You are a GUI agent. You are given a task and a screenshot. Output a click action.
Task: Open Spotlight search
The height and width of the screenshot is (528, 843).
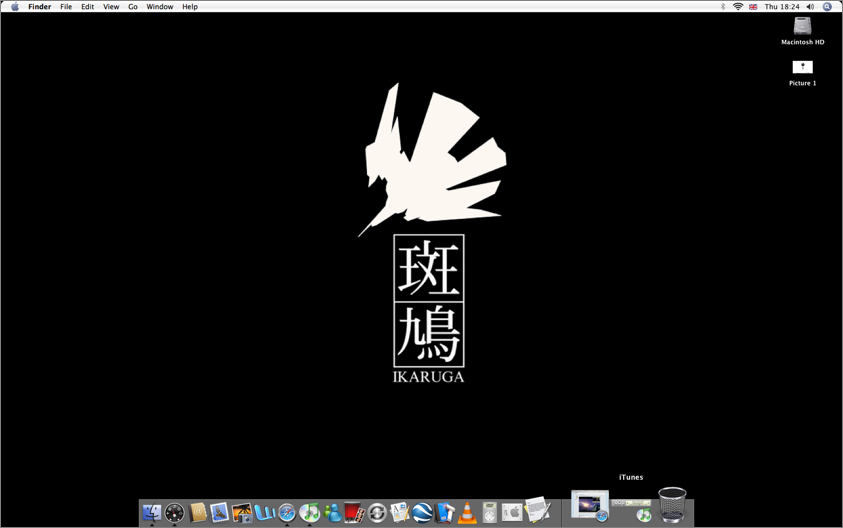(827, 6)
